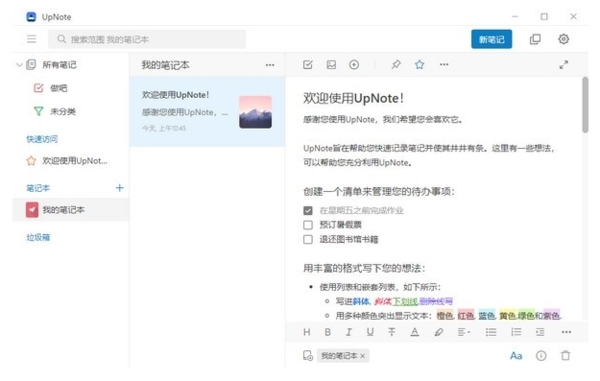Insert an image via the toolbar icon
Viewport: 600px width, 381px height.
[x=331, y=65]
